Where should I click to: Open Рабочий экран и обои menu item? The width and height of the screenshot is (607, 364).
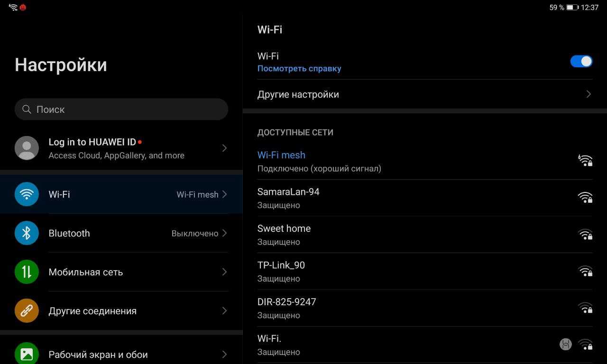click(98, 355)
